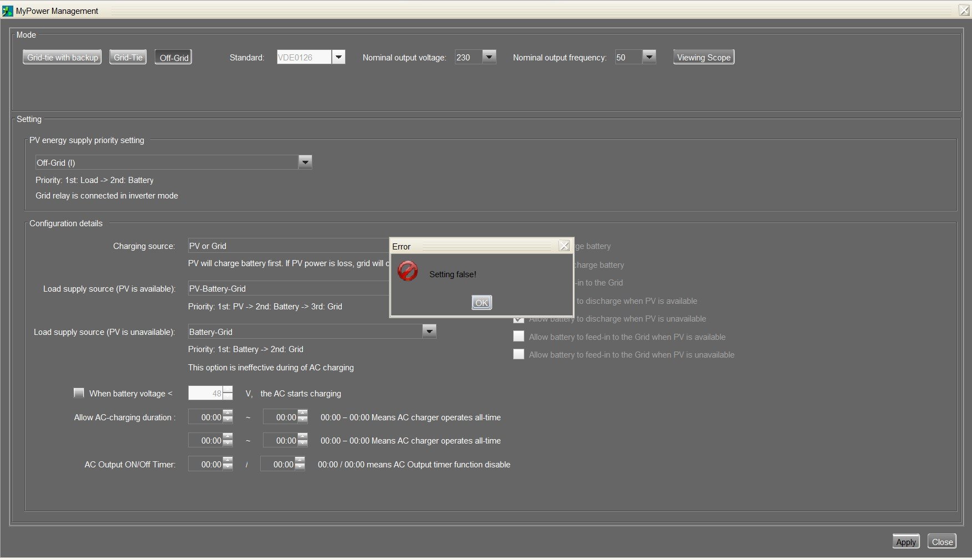Click the AC Output timer start time field

pyautogui.click(x=205, y=464)
